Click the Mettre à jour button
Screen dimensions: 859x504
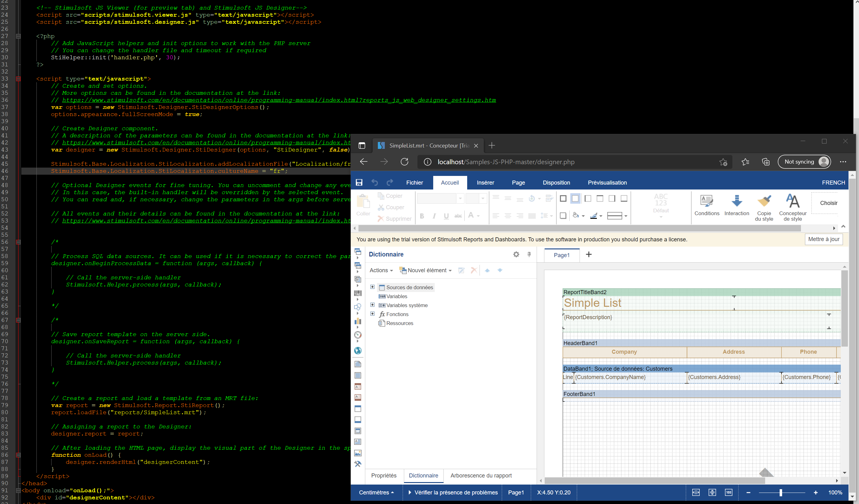823,239
